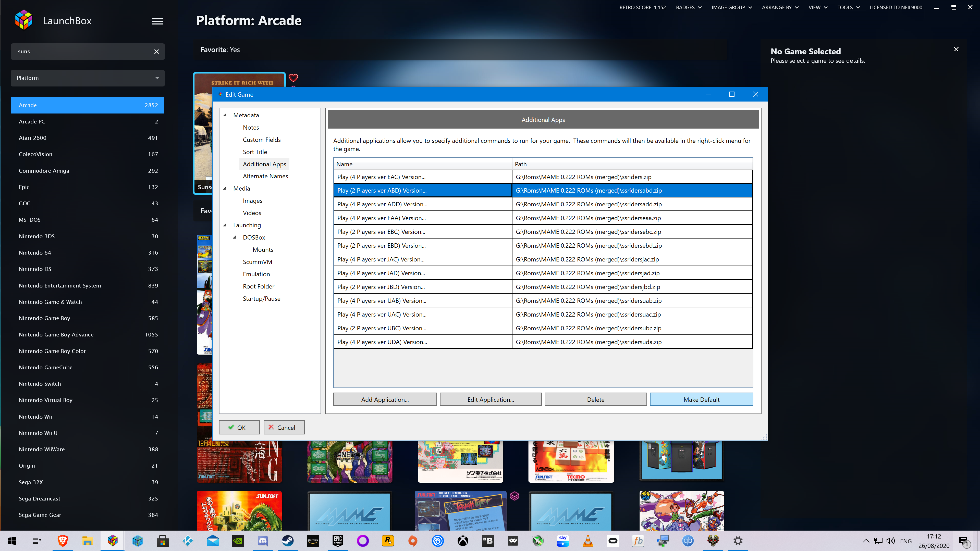Viewport: 980px width, 551px height.
Task: Open Brave browser from the taskbar
Action: (x=63, y=540)
